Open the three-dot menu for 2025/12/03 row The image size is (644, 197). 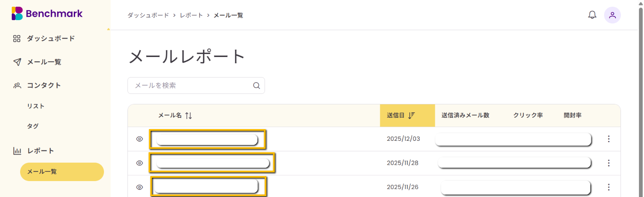(x=609, y=139)
